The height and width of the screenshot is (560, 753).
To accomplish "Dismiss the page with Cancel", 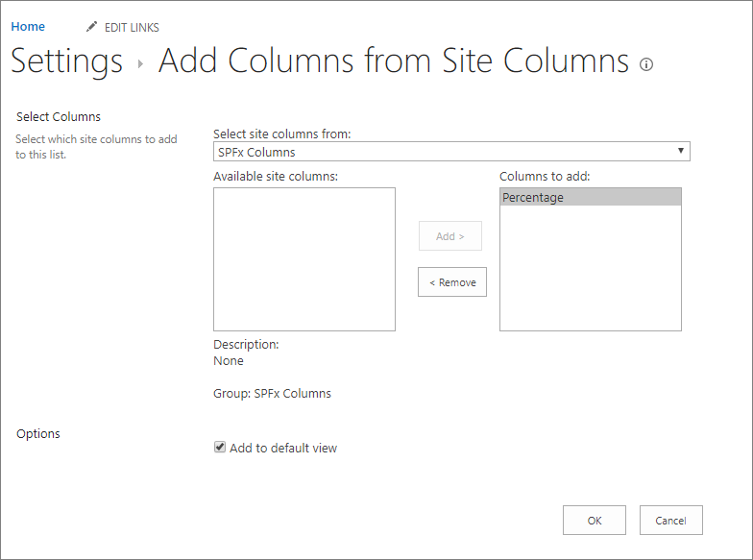I will pyautogui.click(x=670, y=521).
